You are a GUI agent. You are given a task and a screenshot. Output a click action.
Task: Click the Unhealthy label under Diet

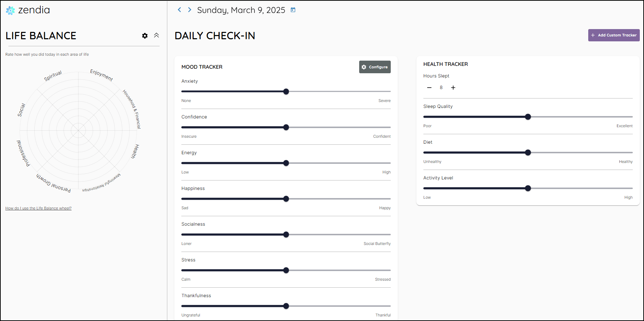point(432,162)
